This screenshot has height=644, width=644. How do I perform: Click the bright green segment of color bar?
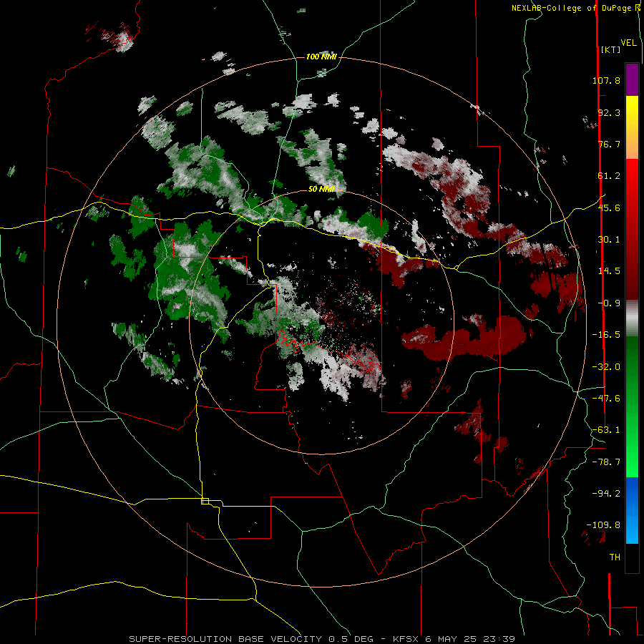point(632,444)
